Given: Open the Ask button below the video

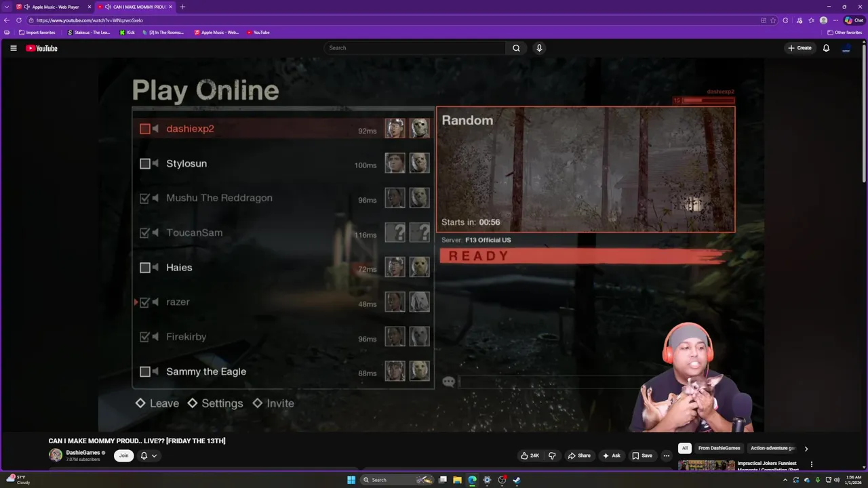Looking at the screenshot, I should pos(611,455).
